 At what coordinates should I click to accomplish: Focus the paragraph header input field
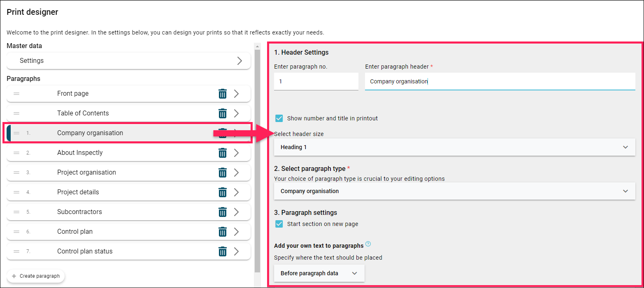pyautogui.click(x=500, y=81)
